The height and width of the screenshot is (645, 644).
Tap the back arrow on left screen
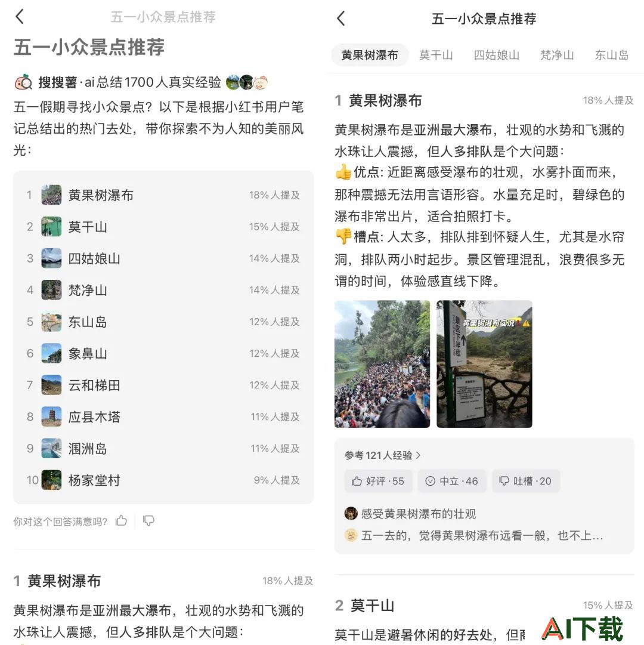point(19,17)
